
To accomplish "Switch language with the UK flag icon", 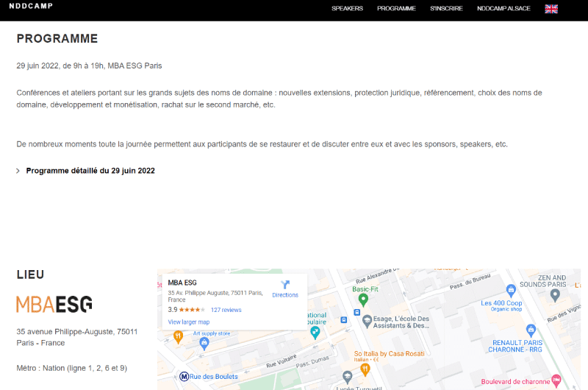I will coord(551,9).
